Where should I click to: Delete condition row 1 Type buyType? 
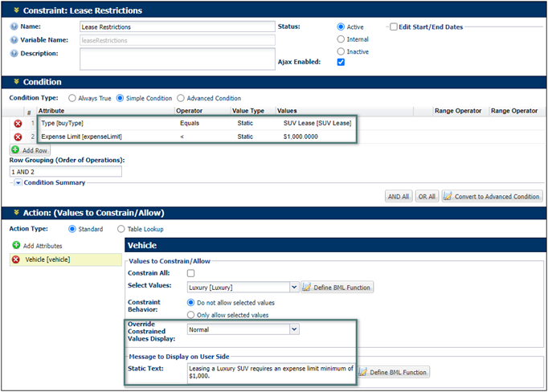tap(17, 124)
